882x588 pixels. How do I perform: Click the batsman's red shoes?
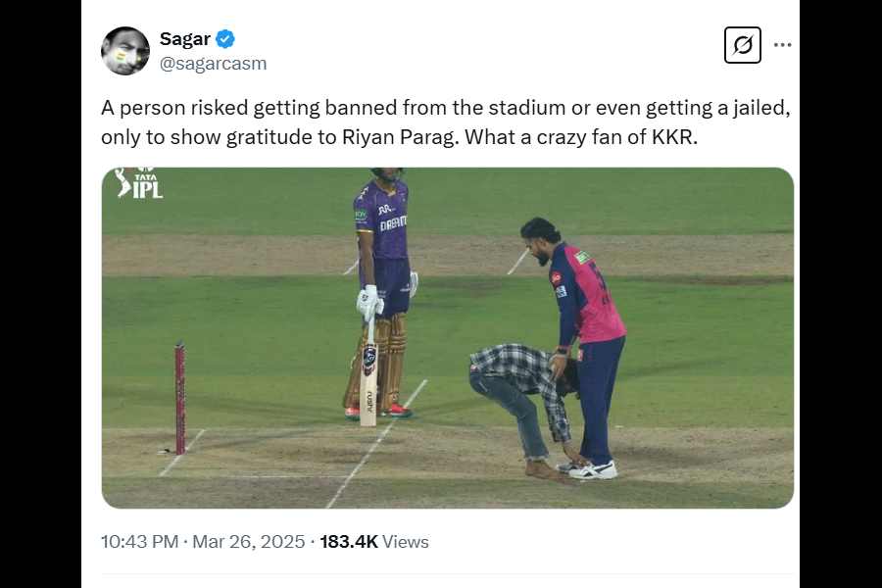coord(396,411)
